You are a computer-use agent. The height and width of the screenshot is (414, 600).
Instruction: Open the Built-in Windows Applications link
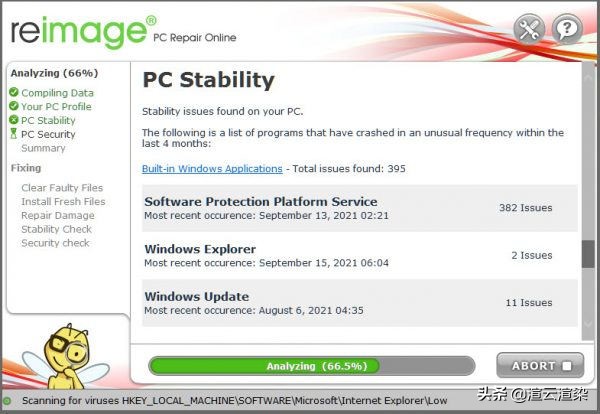[212, 169]
